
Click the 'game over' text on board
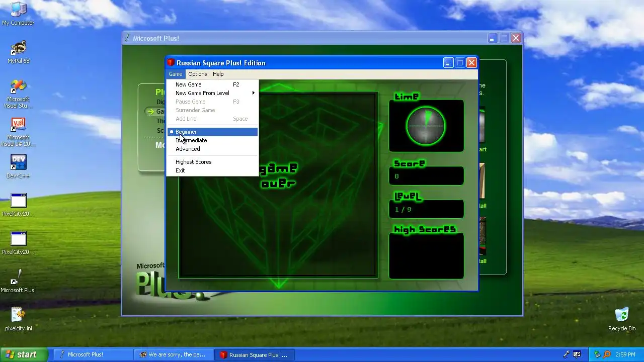click(278, 175)
